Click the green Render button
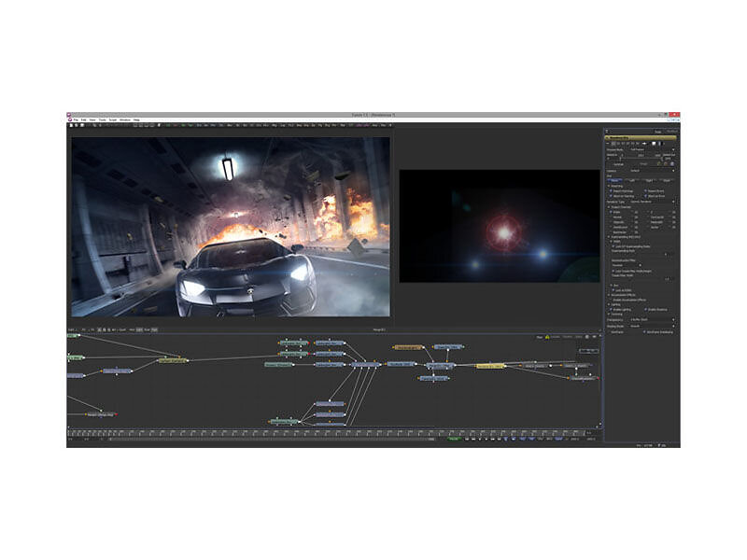Screen dimensions: 747x560 (454, 439)
